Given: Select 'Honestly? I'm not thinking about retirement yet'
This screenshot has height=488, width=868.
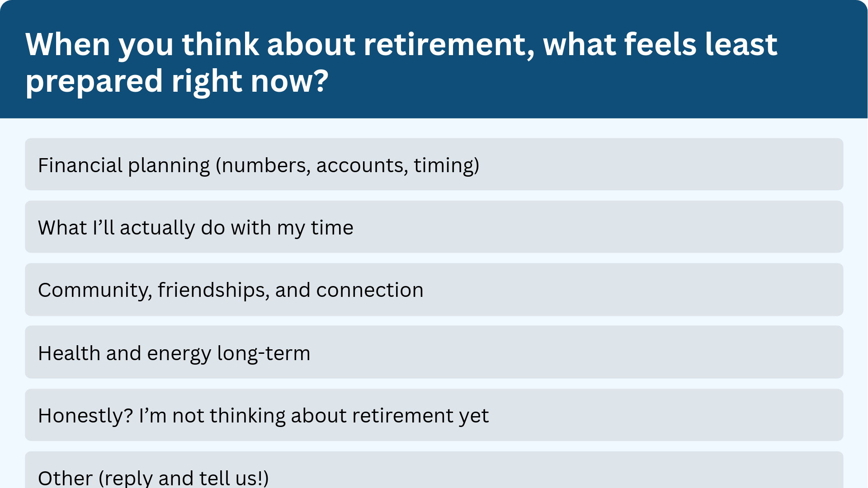Looking at the screenshot, I should coord(434,415).
